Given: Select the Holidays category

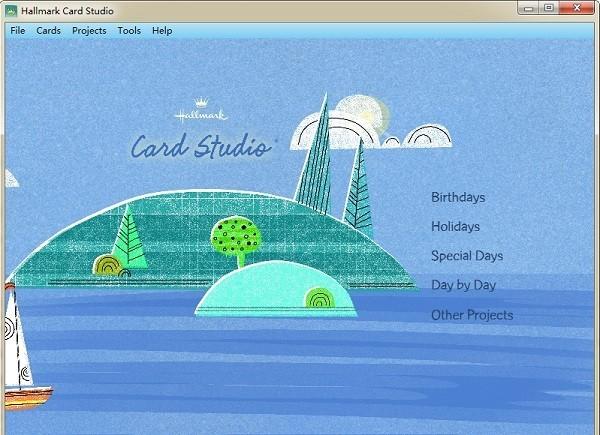Looking at the screenshot, I should point(455,226).
